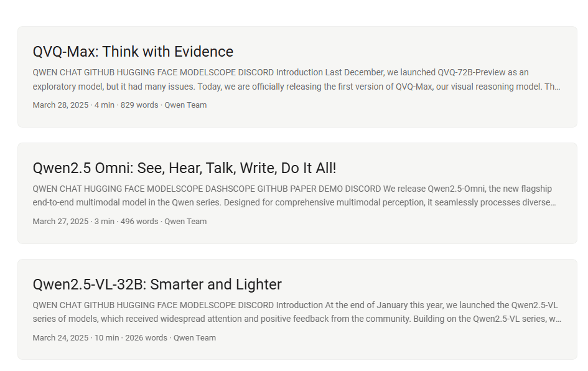Click the Qwen2.5 Omni summary paragraph
Image resolution: width=588 pixels, height=371 pixels.
294,195
